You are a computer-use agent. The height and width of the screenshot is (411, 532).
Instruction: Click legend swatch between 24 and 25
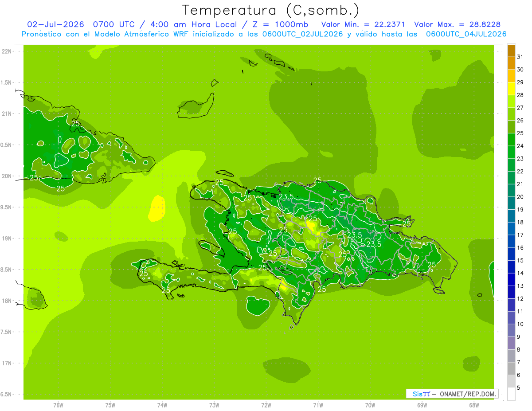pyautogui.click(x=511, y=140)
